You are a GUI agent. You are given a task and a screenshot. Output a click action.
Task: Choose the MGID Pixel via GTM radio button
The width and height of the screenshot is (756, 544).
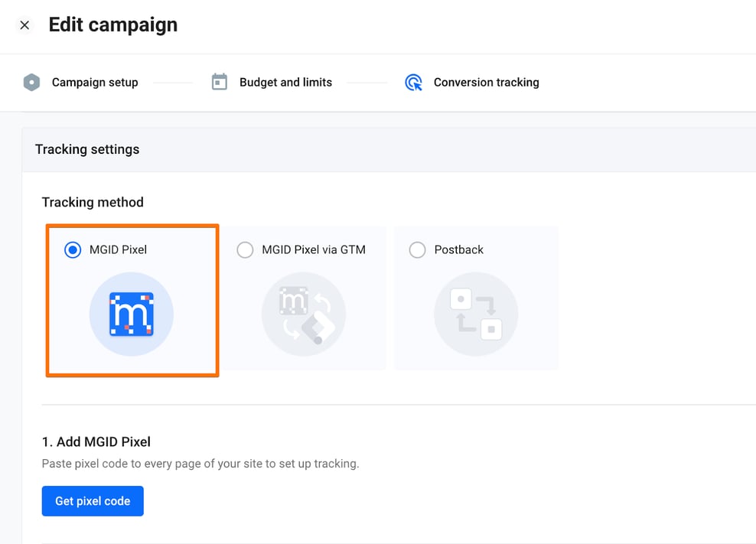[245, 249]
